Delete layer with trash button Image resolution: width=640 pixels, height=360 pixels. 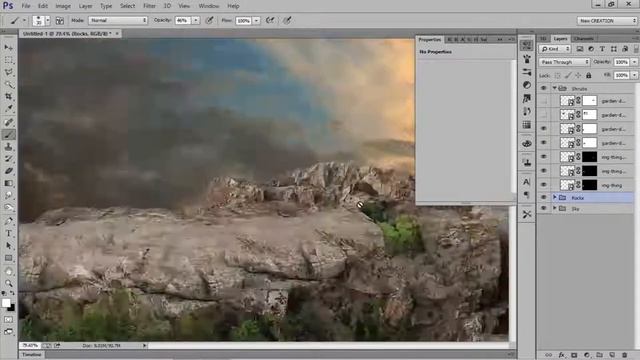point(624,355)
